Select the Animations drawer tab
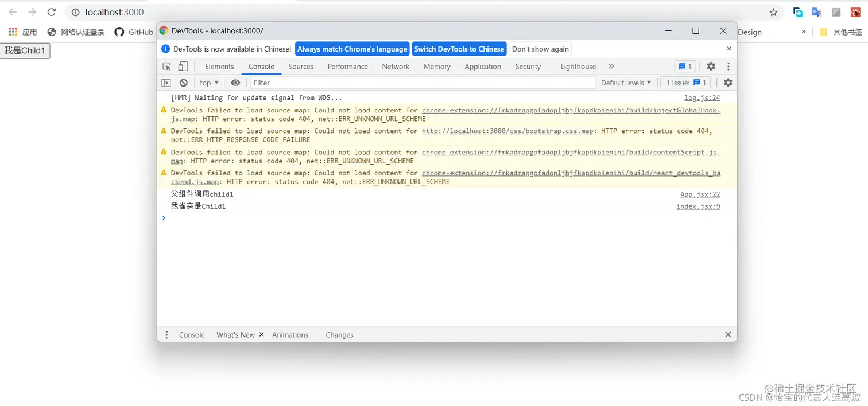868x406 pixels. click(290, 335)
